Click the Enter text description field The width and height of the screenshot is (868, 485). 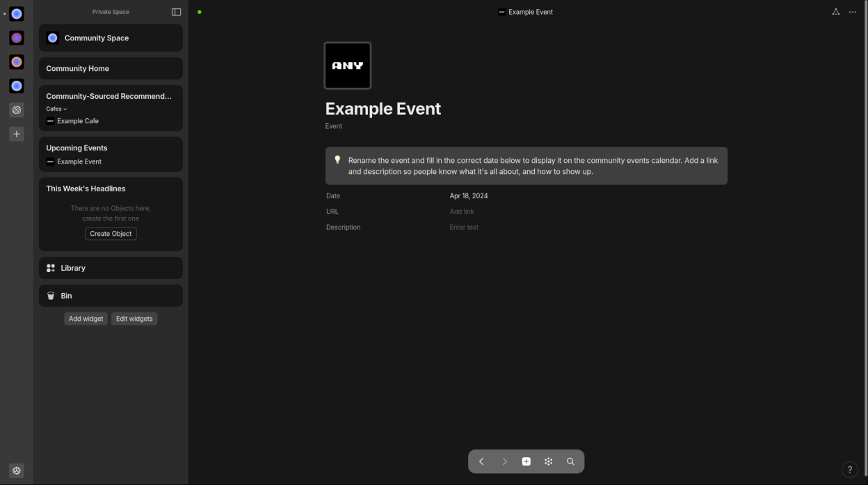[x=464, y=228]
